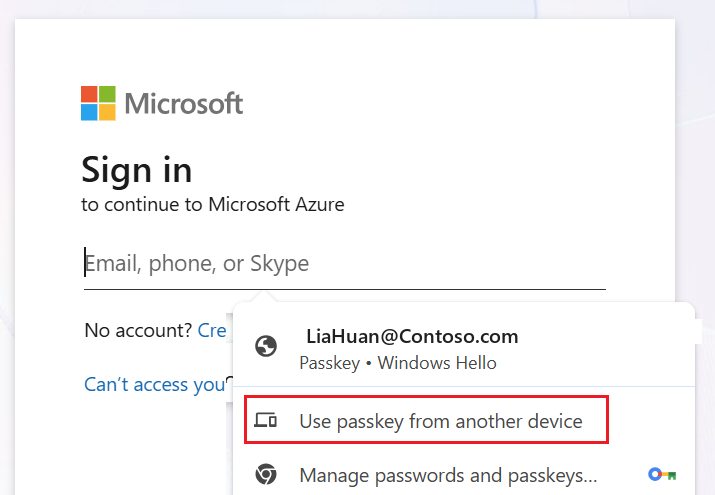This screenshot has height=495, width=715.
Task: Click the popup's pointer arrow under the email field
Action: tap(263, 296)
